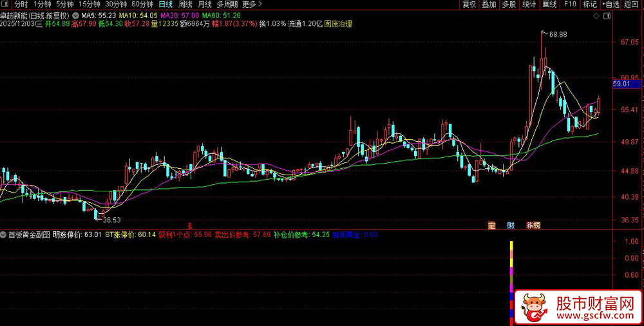
Task: Click the 开54.89 opening price text
Action: [x=57, y=24]
